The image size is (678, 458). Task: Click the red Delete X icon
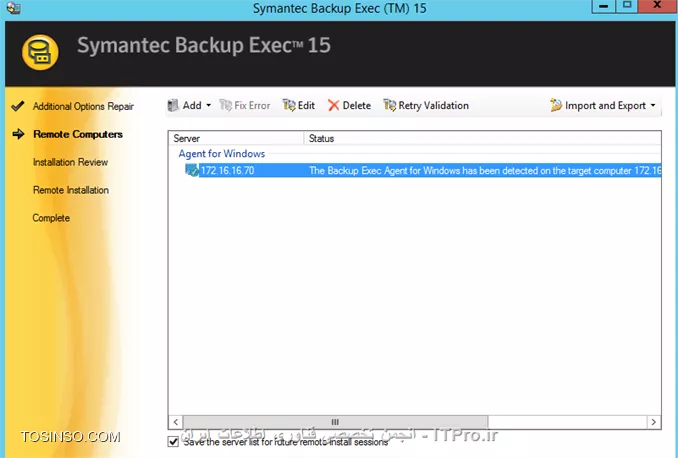(333, 105)
